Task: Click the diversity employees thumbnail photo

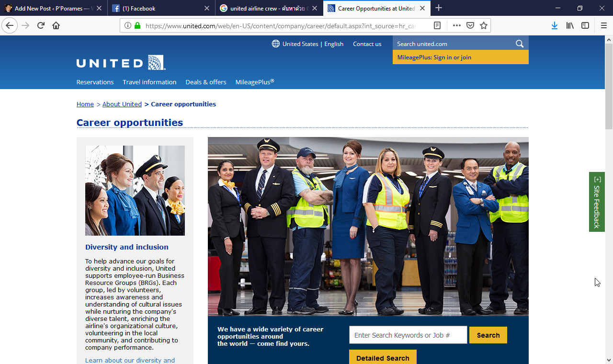Action: pyautogui.click(x=135, y=191)
